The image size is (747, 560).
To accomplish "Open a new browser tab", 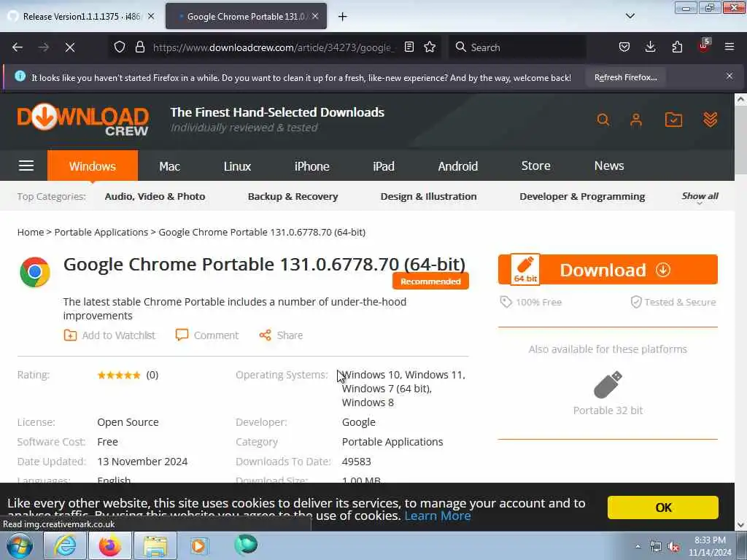I will coord(342,17).
